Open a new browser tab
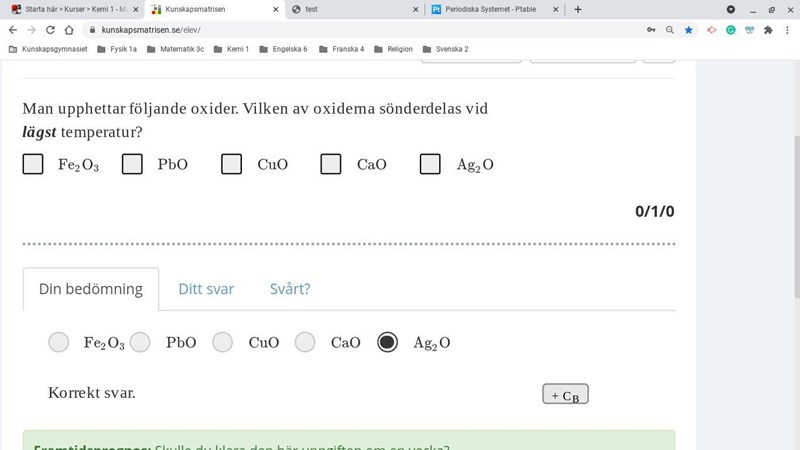800x450 pixels. [578, 9]
